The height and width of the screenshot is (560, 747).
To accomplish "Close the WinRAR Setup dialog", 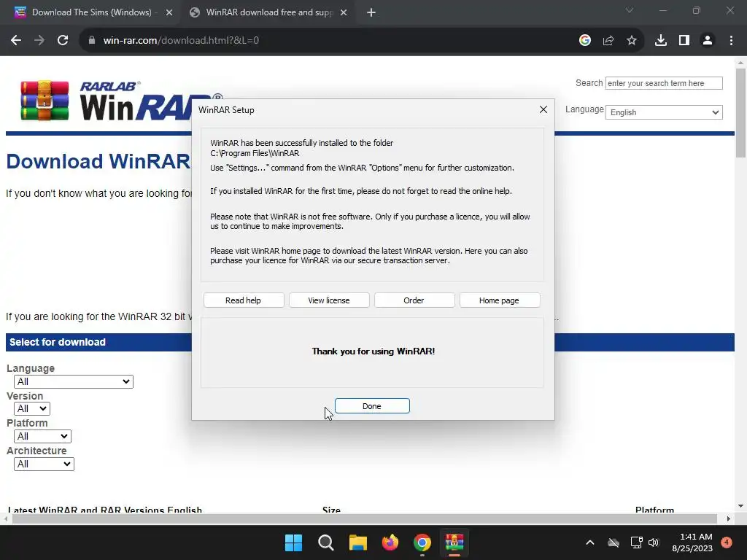I will click(x=543, y=109).
